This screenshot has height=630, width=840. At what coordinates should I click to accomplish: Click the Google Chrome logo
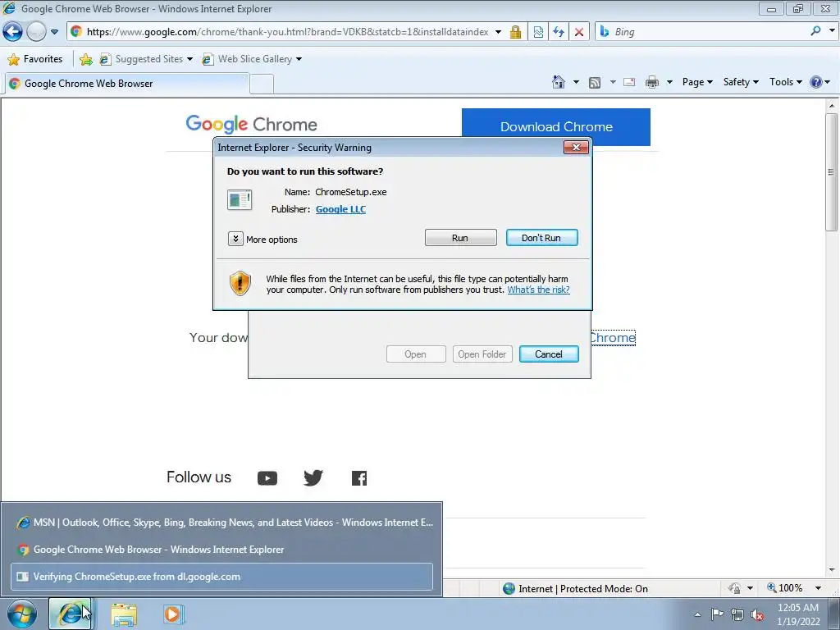point(252,125)
